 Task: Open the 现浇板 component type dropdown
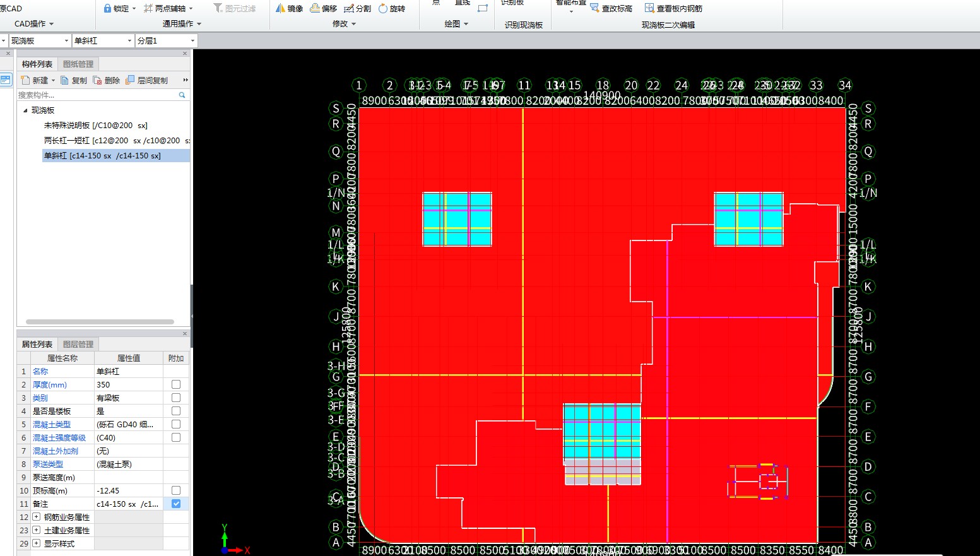(40, 40)
